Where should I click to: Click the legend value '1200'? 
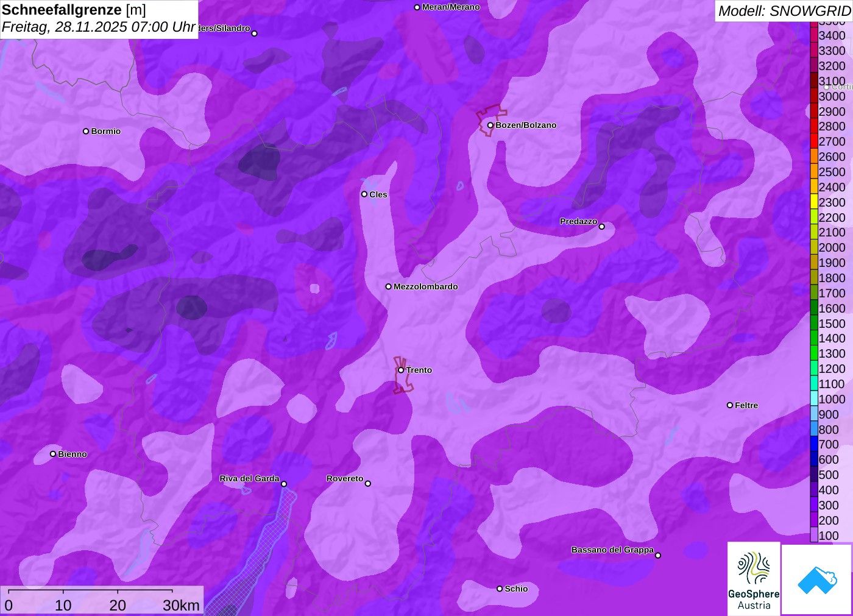(832, 369)
